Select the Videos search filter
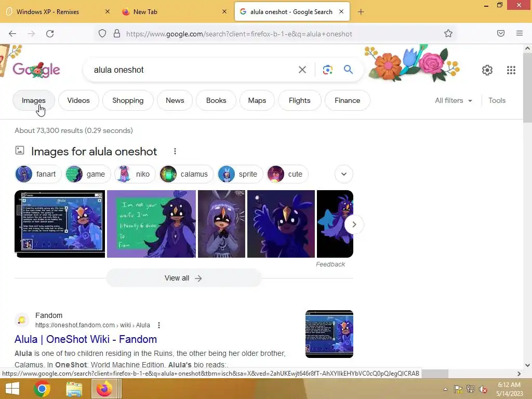 [x=78, y=100]
